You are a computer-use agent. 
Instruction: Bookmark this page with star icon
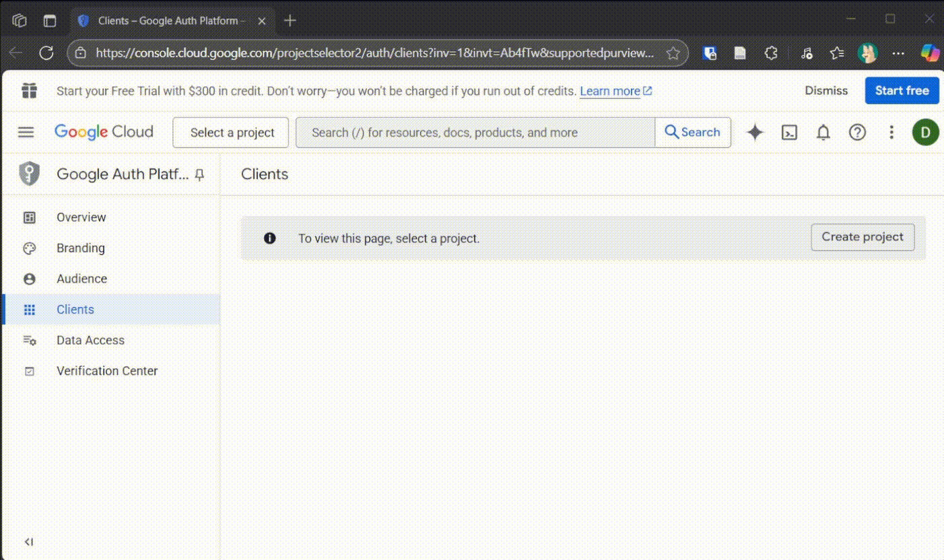point(673,53)
